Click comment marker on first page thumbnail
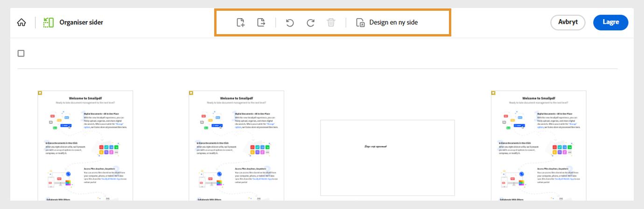 click(40, 93)
